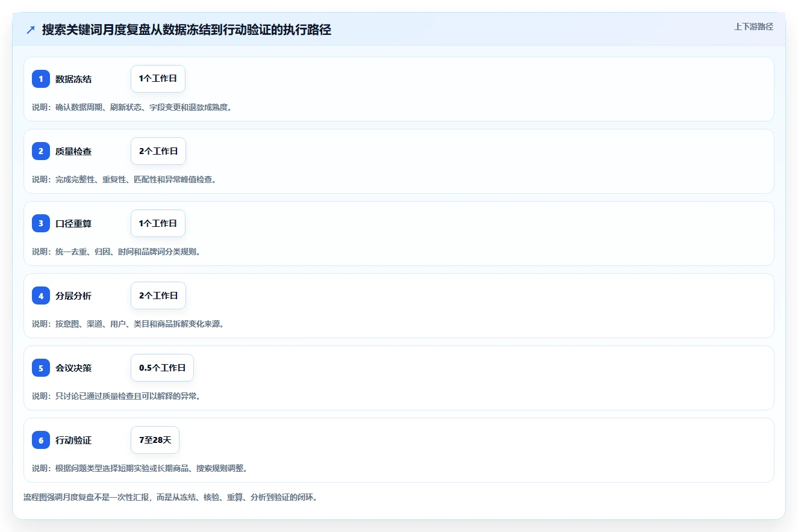Click the 1个工作日 pill for 口径重算
Viewport: 798px width, 532px height.
pyautogui.click(x=158, y=223)
